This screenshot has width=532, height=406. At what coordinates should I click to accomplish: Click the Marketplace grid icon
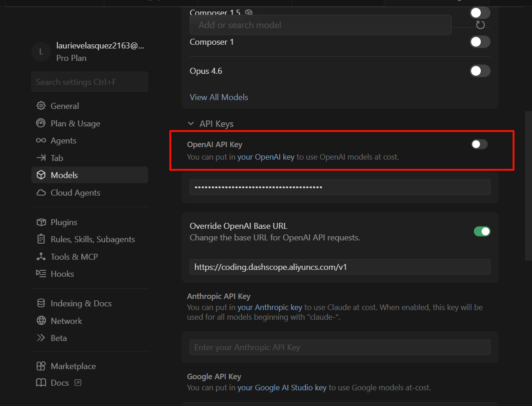coord(41,366)
